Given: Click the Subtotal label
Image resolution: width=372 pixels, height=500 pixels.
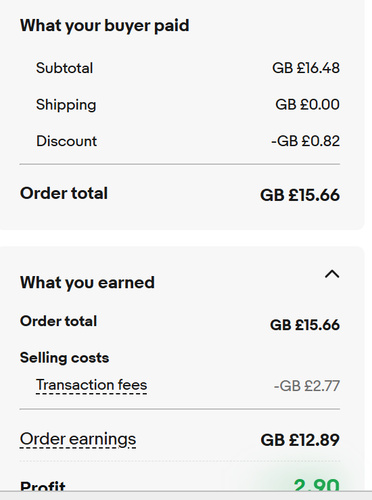Looking at the screenshot, I should click(x=64, y=68).
